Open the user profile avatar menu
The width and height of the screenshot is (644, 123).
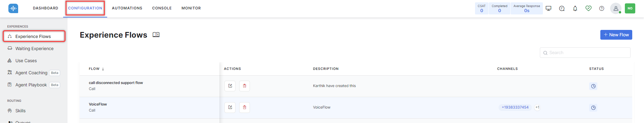tap(616, 8)
